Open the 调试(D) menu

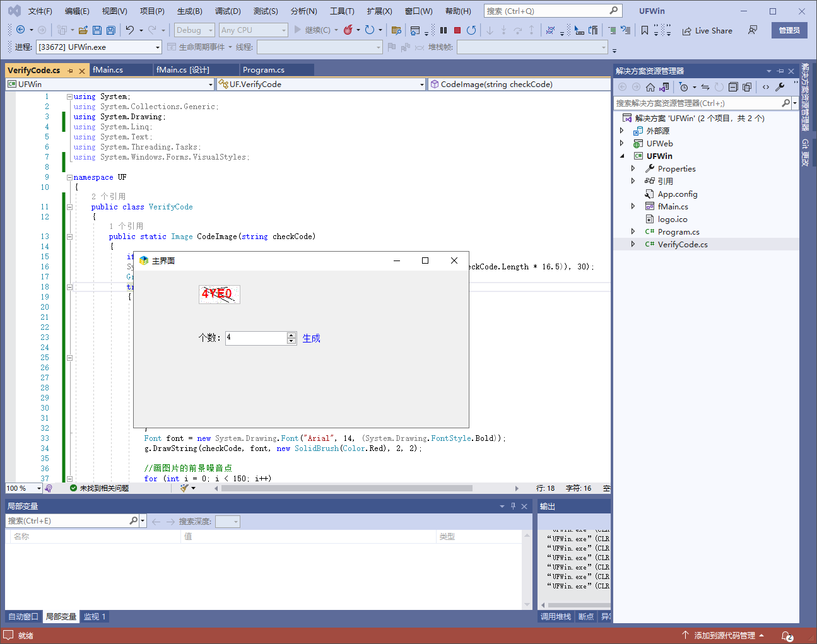(x=228, y=11)
